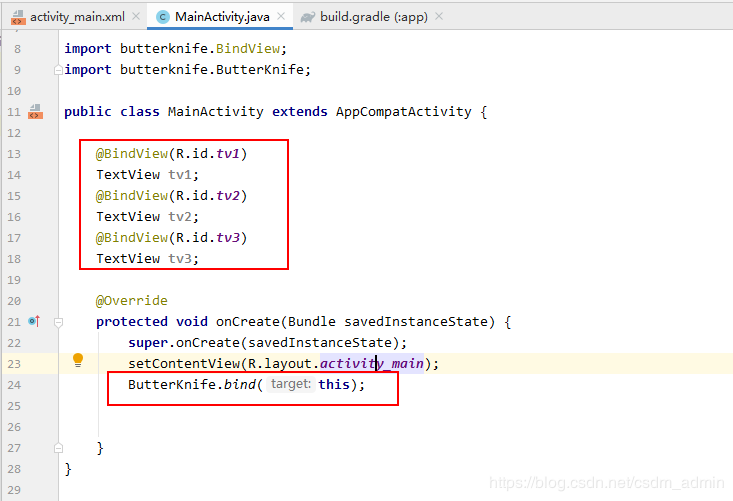This screenshot has height=501, width=733.
Task: Click the XML layout icon on activity_main.xml tab
Action: (18, 17)
